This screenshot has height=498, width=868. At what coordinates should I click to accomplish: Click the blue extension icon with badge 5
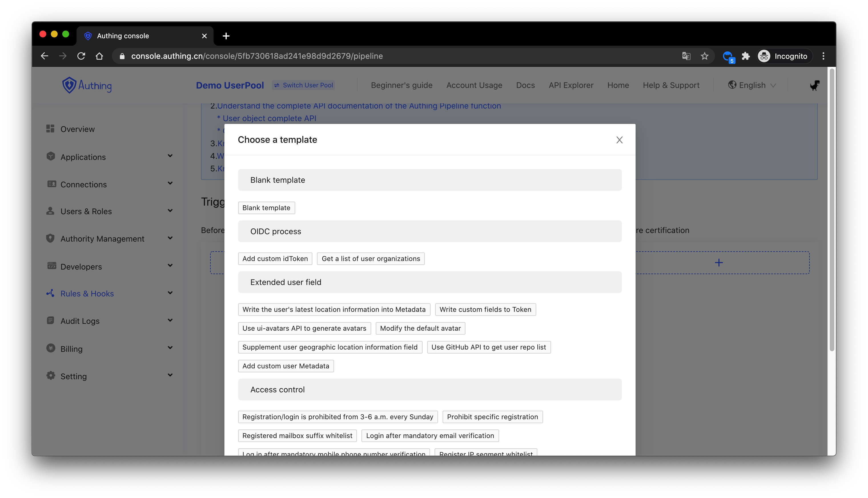click(728, 57)
